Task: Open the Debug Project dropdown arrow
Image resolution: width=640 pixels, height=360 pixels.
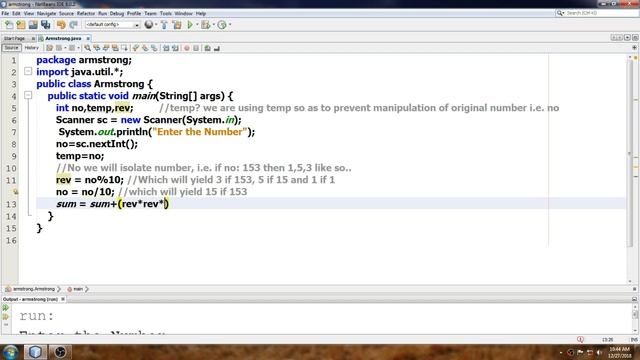Action: coord(213,25)
